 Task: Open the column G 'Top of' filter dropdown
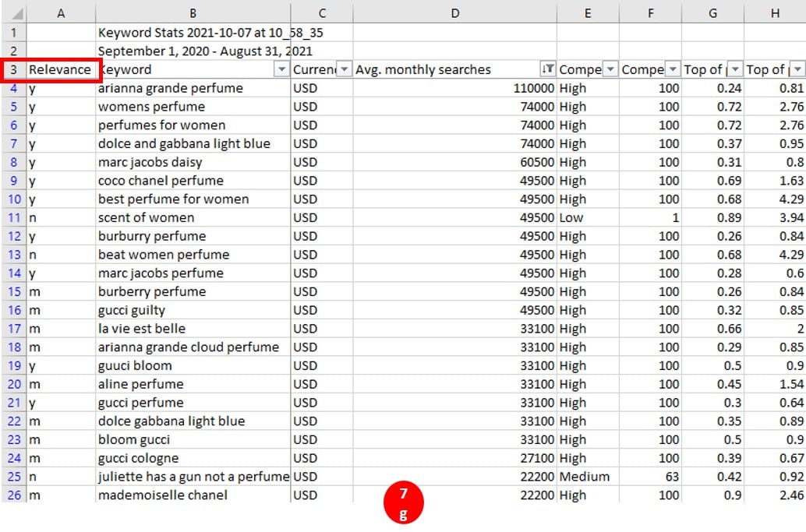tap(736, 69)
